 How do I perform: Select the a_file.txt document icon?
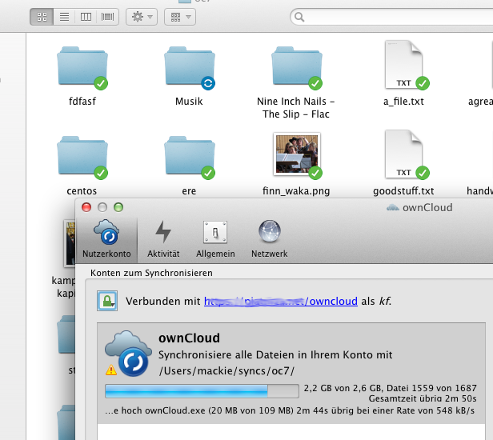point(404,64)
